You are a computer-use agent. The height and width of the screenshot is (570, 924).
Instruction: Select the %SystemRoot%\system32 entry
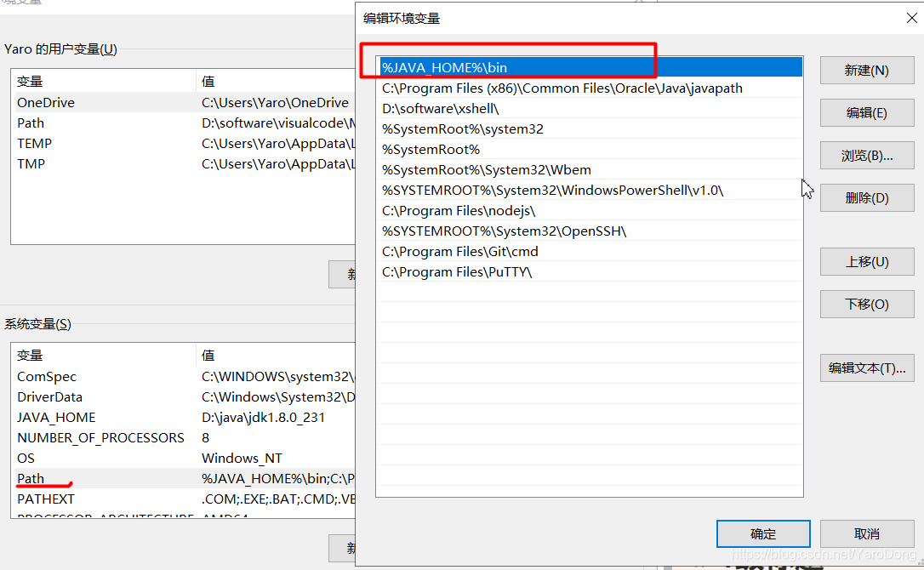[x=590, y=128]
